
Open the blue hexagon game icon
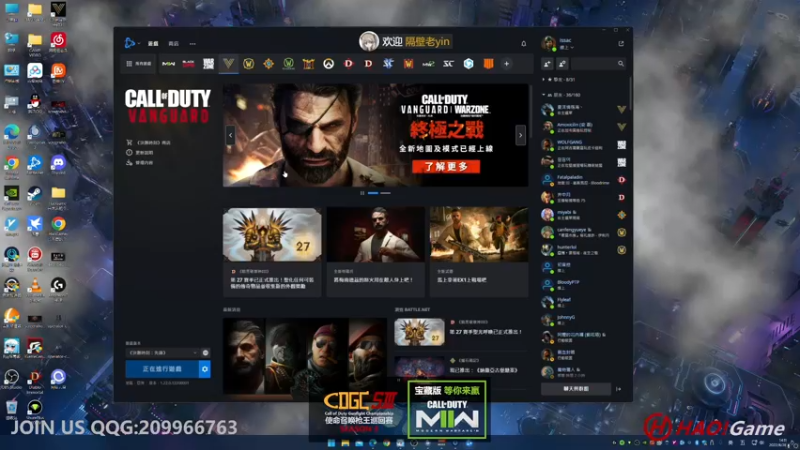(x=468, y=64)
